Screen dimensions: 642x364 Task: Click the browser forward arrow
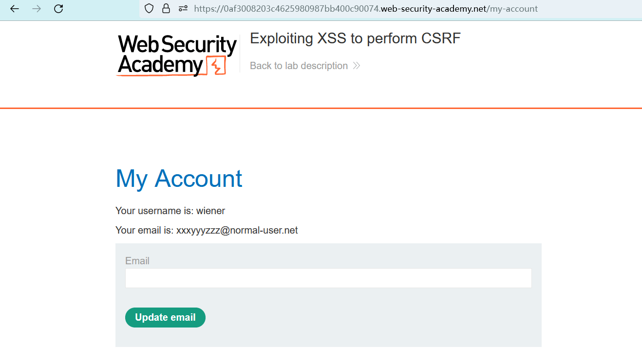37,9
